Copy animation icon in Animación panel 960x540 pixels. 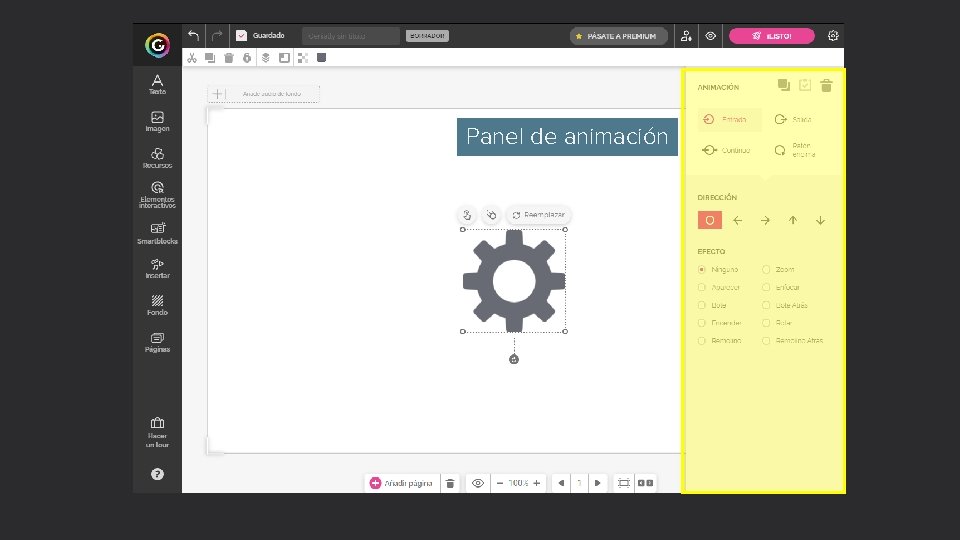(784, 85)
